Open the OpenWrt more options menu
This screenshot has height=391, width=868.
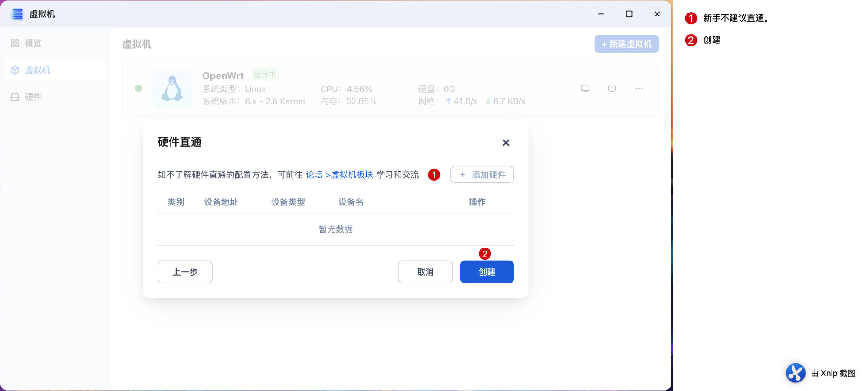639,88
